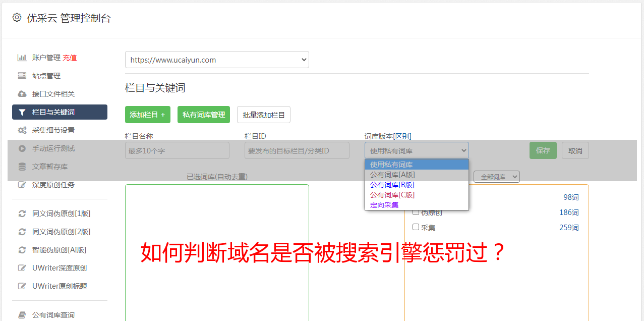Click the gear icon beside 优采云 管理控制台
644x321 pixels.
click(x=17, y=18)
